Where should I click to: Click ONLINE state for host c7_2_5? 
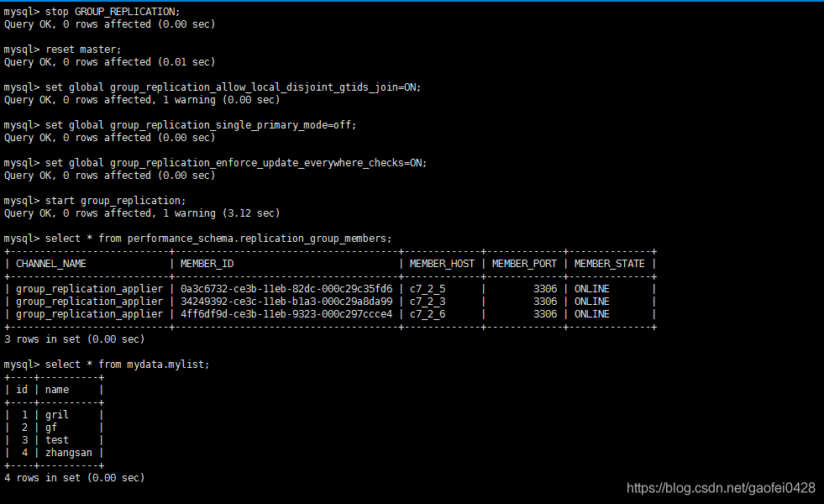[x=591, y=289]
